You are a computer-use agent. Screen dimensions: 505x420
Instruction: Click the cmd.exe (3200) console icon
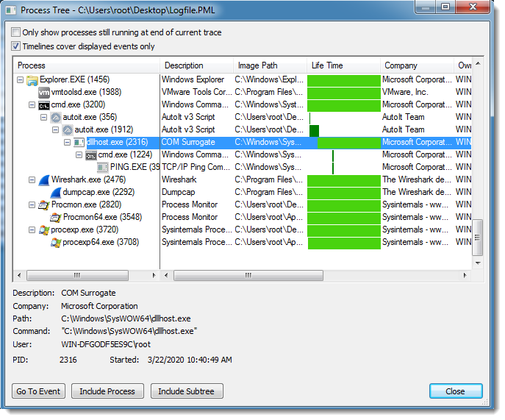point(44,105)
